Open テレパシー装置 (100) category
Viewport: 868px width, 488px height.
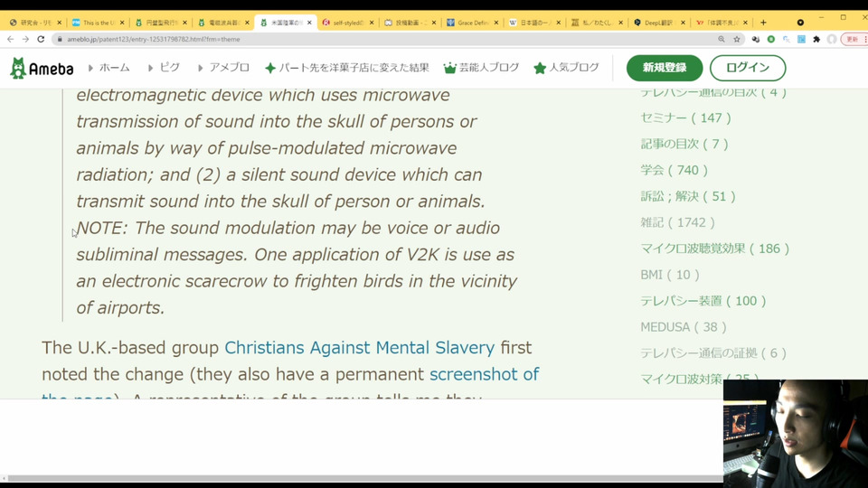click(703, 300)
